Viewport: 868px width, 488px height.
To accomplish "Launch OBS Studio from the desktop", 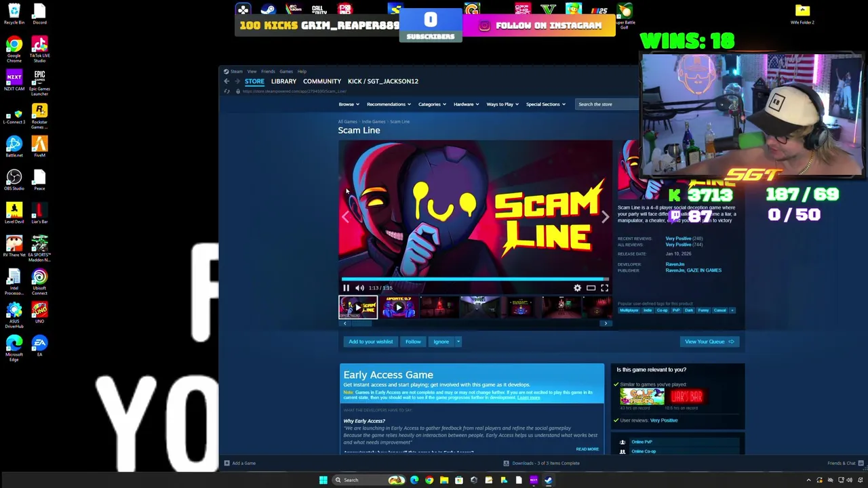I will coord(14,180).
